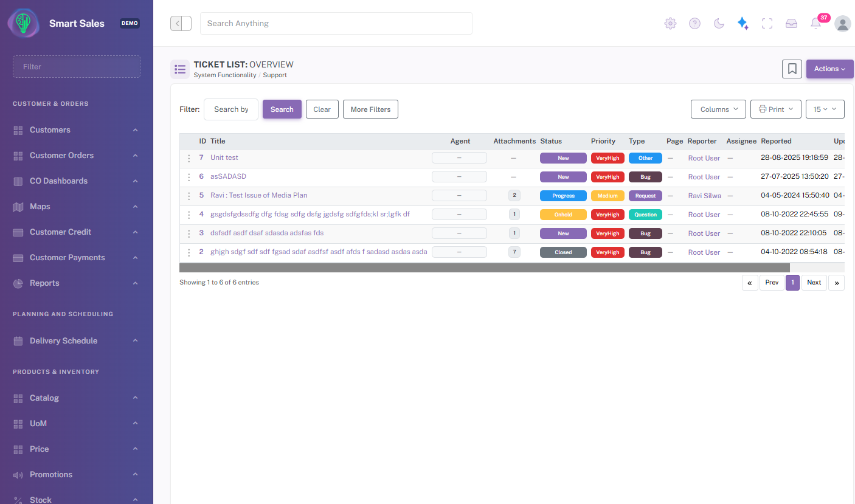This screenshot has width=855, height=504.
Task: Open ticket titled Unit test
Action: [224, 157]
